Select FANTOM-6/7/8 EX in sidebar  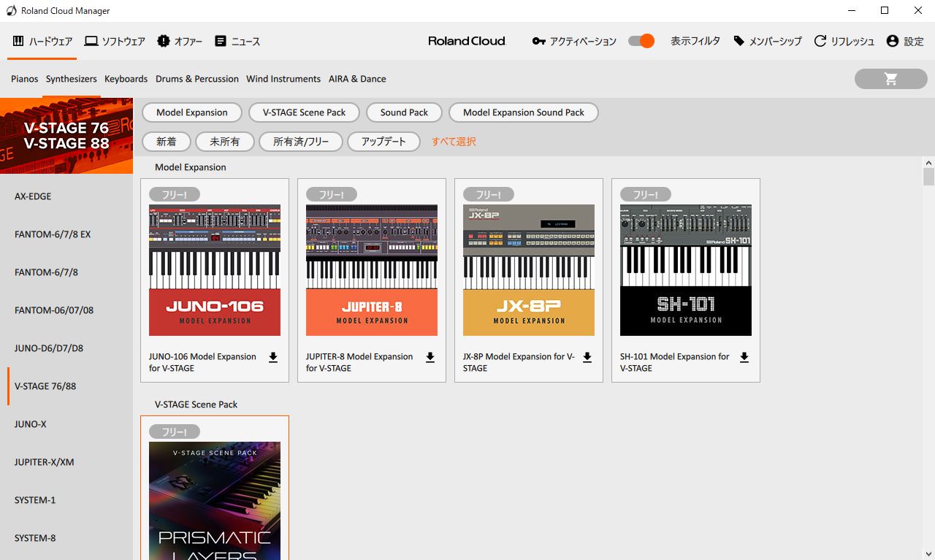point(66,234)
